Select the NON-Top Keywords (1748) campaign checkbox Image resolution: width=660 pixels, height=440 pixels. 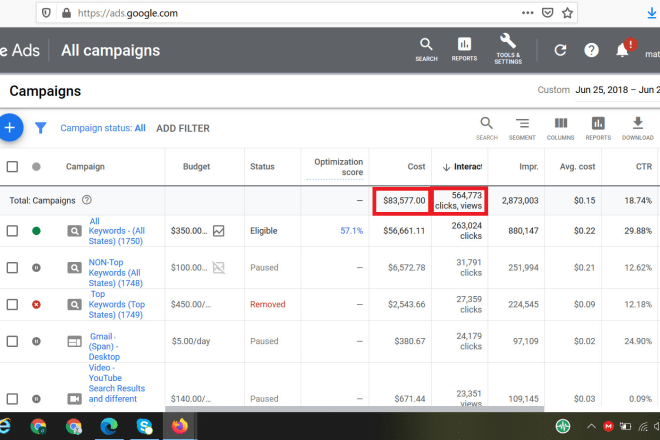point(12,267)
